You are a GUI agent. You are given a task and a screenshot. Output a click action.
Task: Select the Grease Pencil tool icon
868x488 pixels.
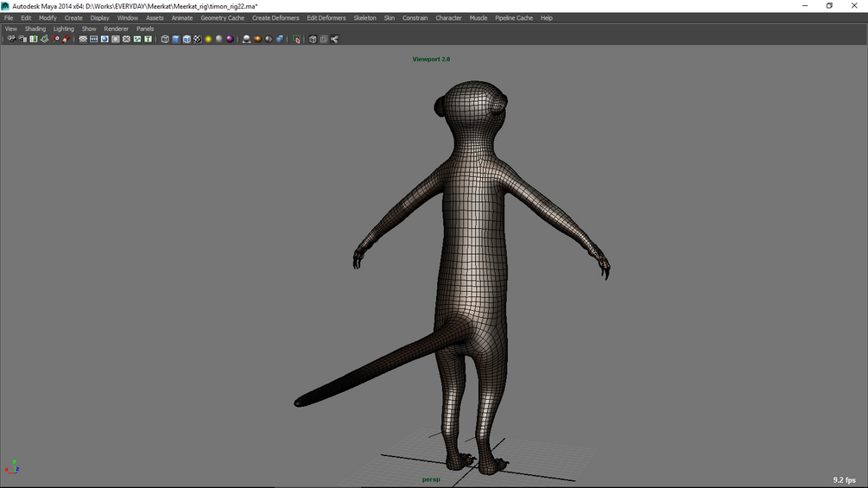coord(66,39)
